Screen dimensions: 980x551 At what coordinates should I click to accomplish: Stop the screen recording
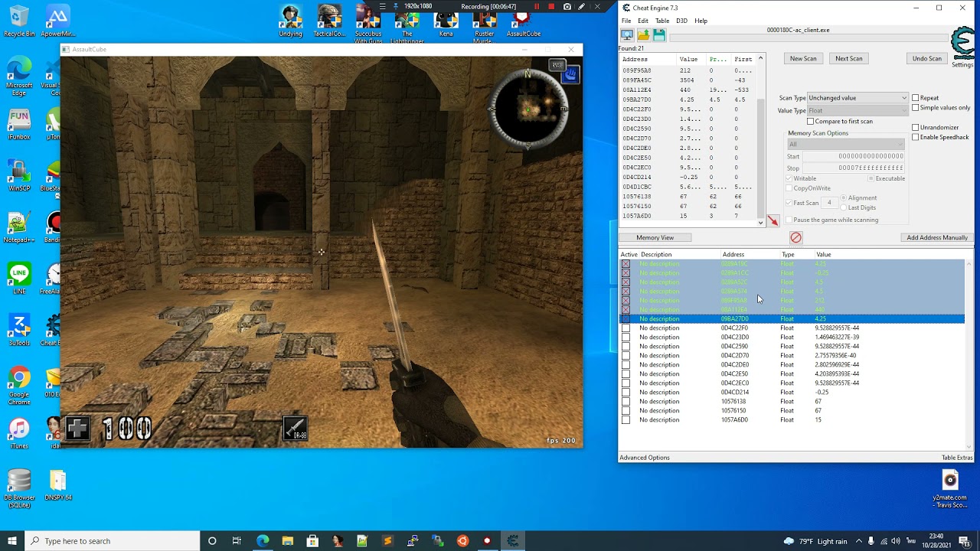click(x=551, y=7)
